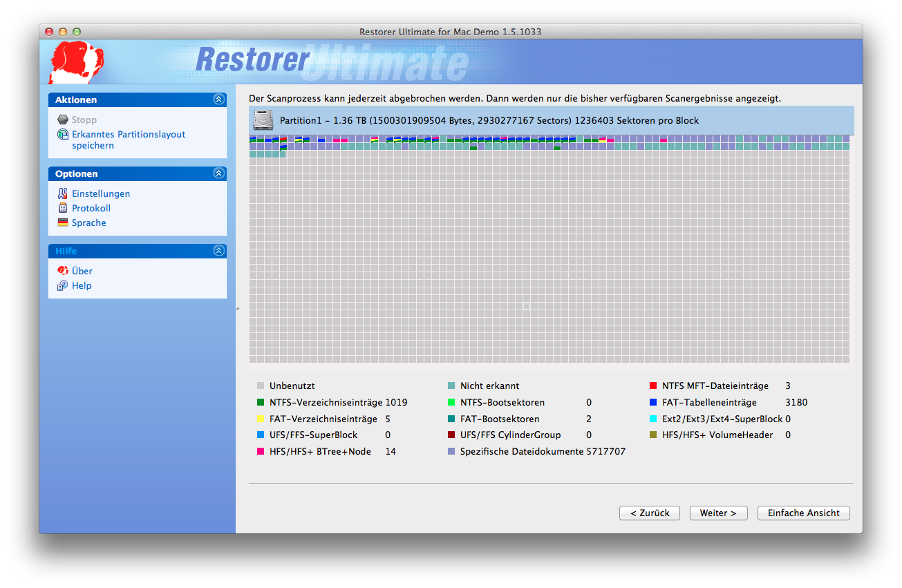Click the blue FAT-Tabelleneinträge swatch
Viewport: 902px width, 588px height.
tap(653, 402)
